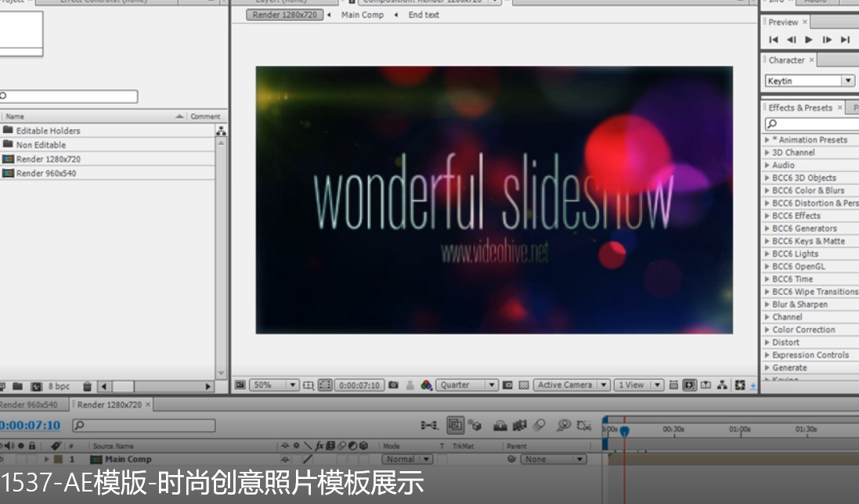Open the Parent None dropdown

(x=553, y=459)
